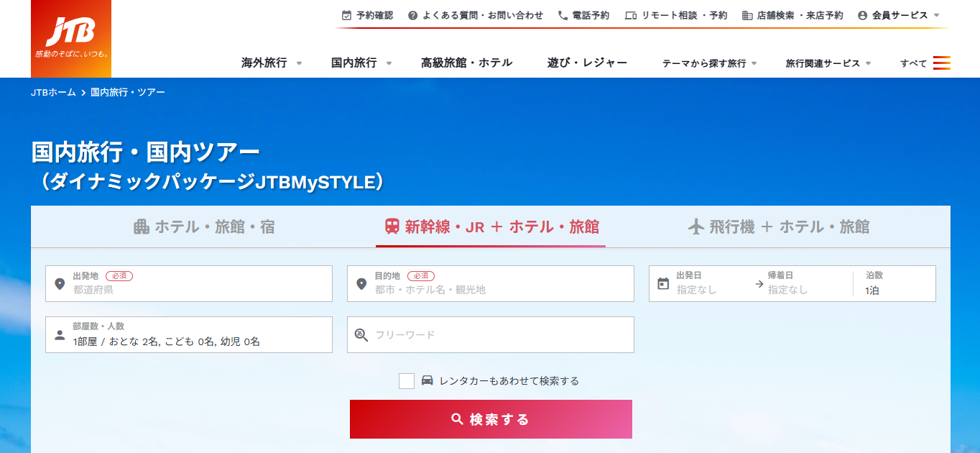Image resolution: width=980 pixels, height=453 pixels.
Task: Click the train icon in Shinkansen tab
Action: coord(392,226)
